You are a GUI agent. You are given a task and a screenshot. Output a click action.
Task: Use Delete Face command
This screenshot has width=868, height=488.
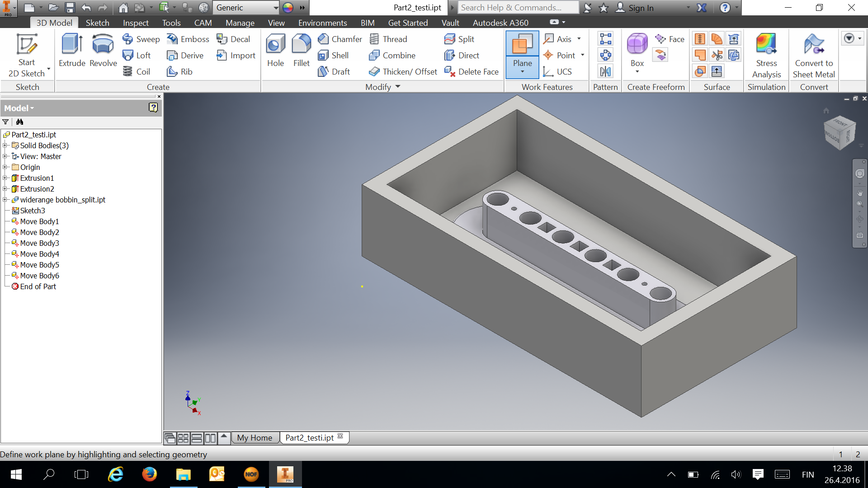pos(472,72)
